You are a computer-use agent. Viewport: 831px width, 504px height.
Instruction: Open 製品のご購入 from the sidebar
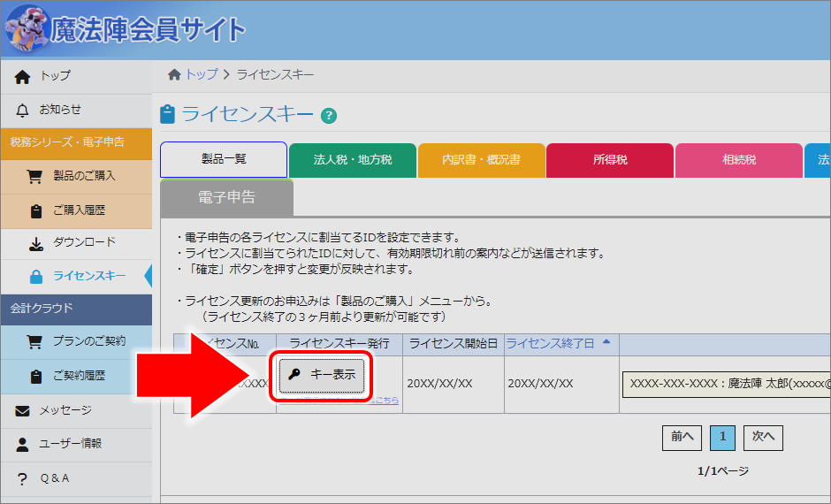pos(84,176)
